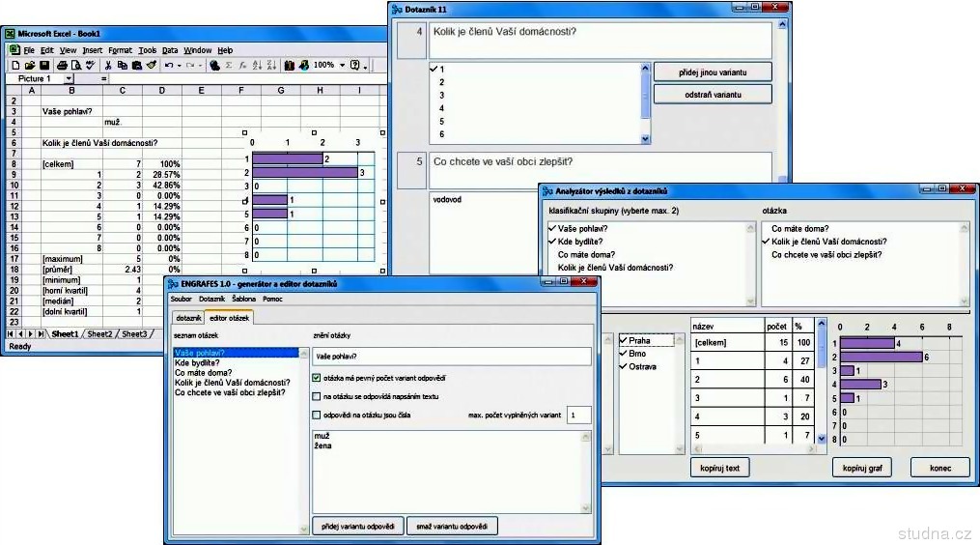The image size is (980, 545).
Task: Click the Sort Descending Z-A icon
Action: click(272, 65)
